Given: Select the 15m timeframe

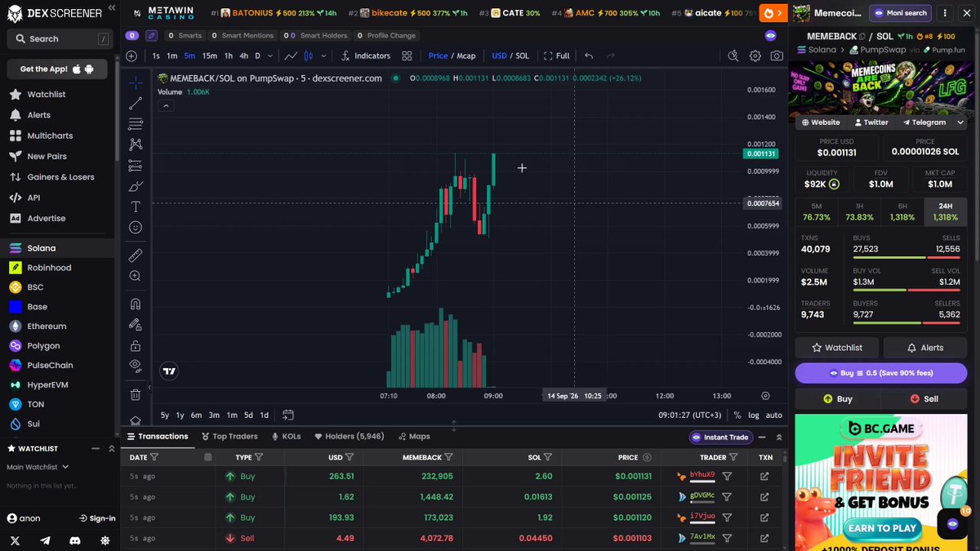Looking at the screenshot, I should click(210, 56).
